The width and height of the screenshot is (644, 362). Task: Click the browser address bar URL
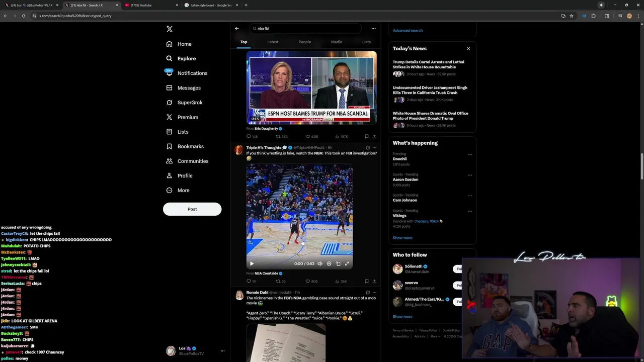click(x=75, y=16)
